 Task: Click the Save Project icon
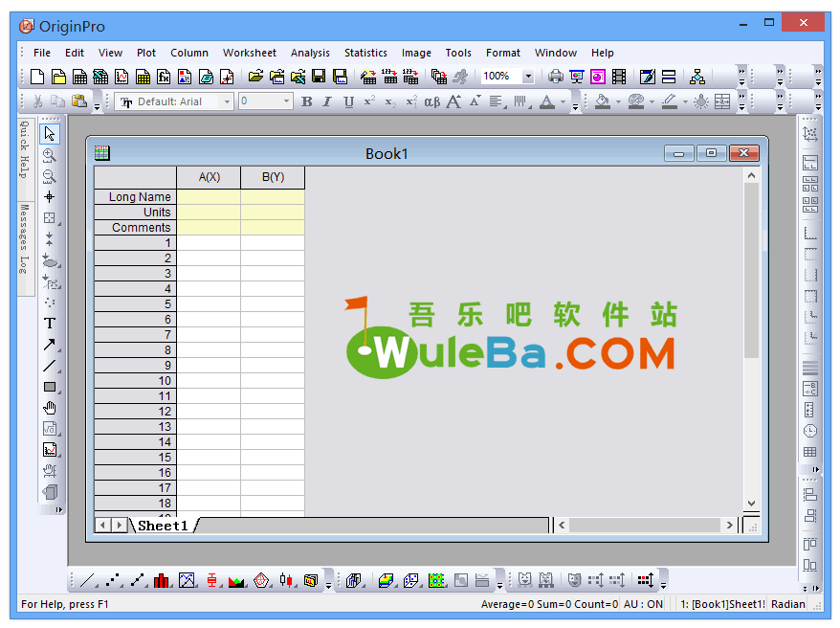tap(319, 77)
